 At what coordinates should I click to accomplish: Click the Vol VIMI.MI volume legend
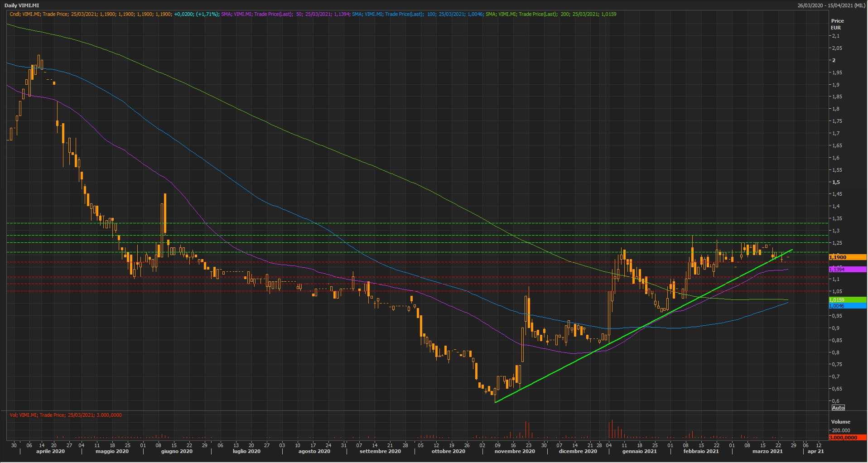(66, 415)
